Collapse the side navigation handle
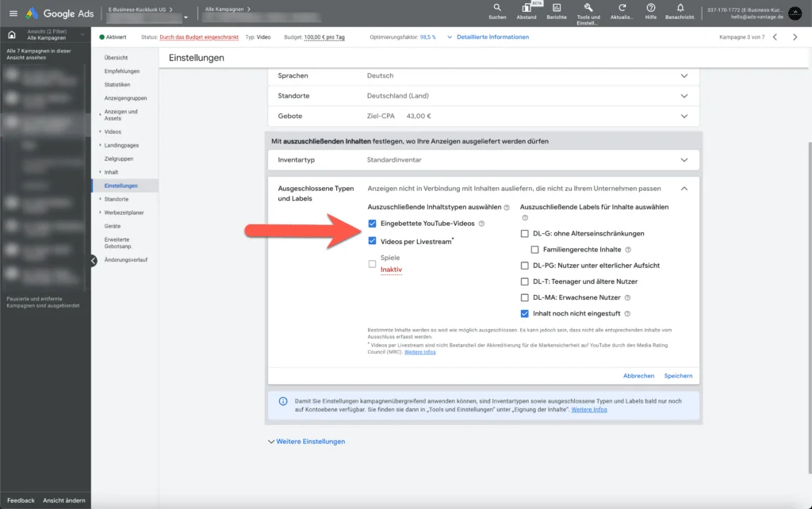Screen dimensions: 812x509 pos(94,261)
